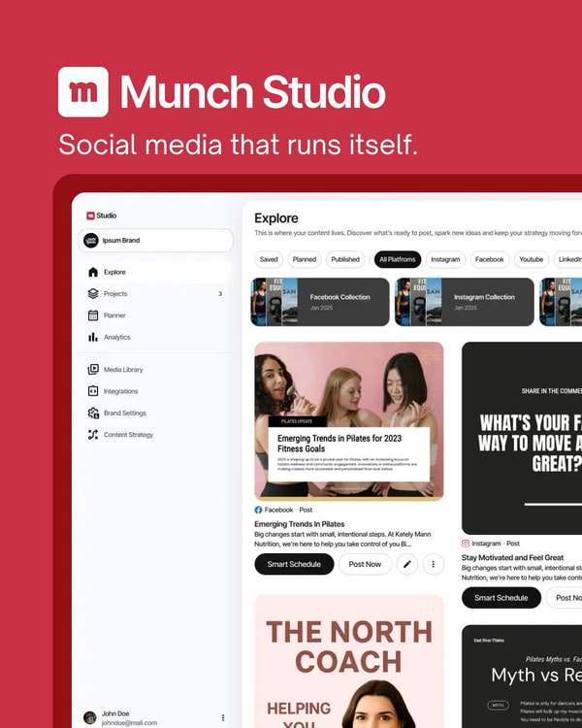Click Smart Schedule for Emerging Trends post
This screenshot has height=728, width=582.
pos(294,564)
